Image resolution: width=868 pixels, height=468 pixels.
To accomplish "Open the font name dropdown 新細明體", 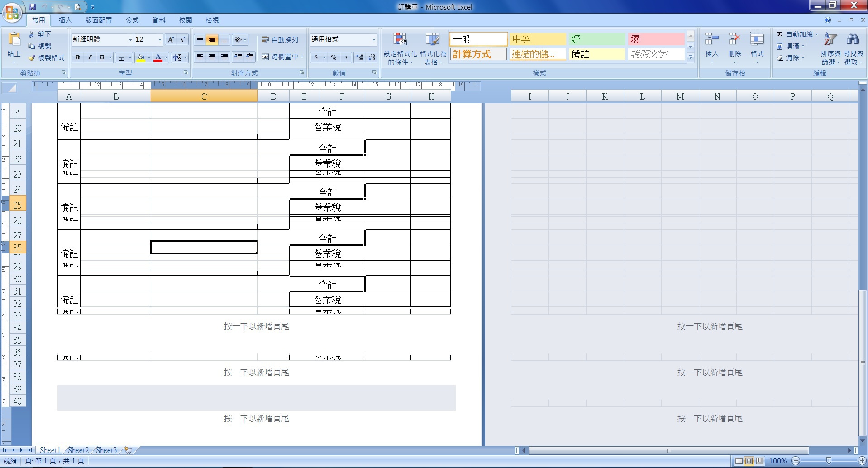I will tap(130, 40).
